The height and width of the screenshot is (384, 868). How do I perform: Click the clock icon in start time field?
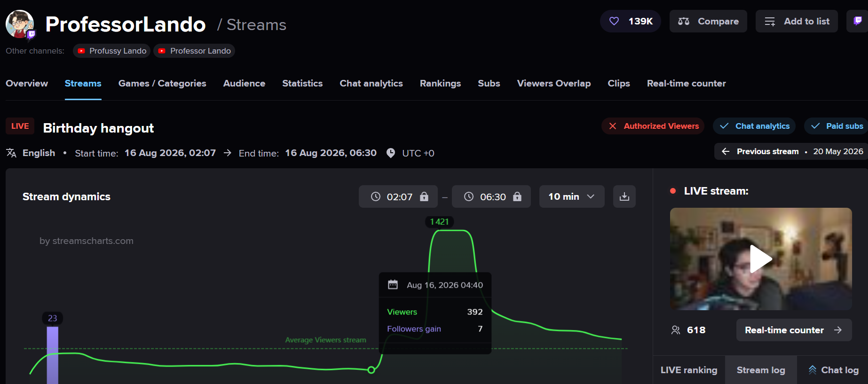pos(376,196)
